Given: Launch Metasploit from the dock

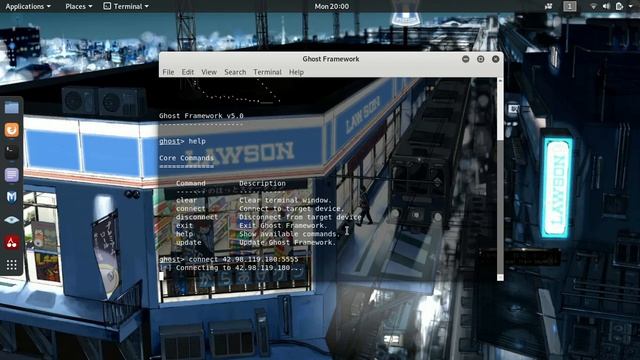Looking at the screenshot, I should click(11, 198).
